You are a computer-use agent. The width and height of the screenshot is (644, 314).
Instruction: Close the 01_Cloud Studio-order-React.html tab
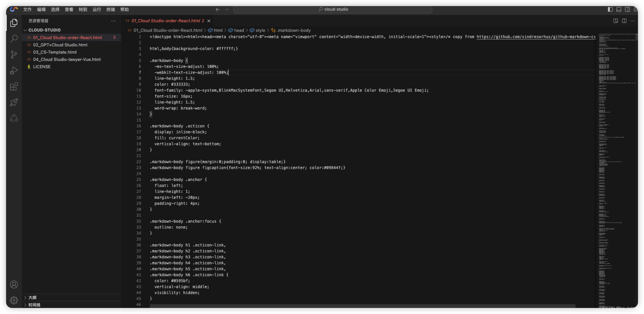click(209, 21)
